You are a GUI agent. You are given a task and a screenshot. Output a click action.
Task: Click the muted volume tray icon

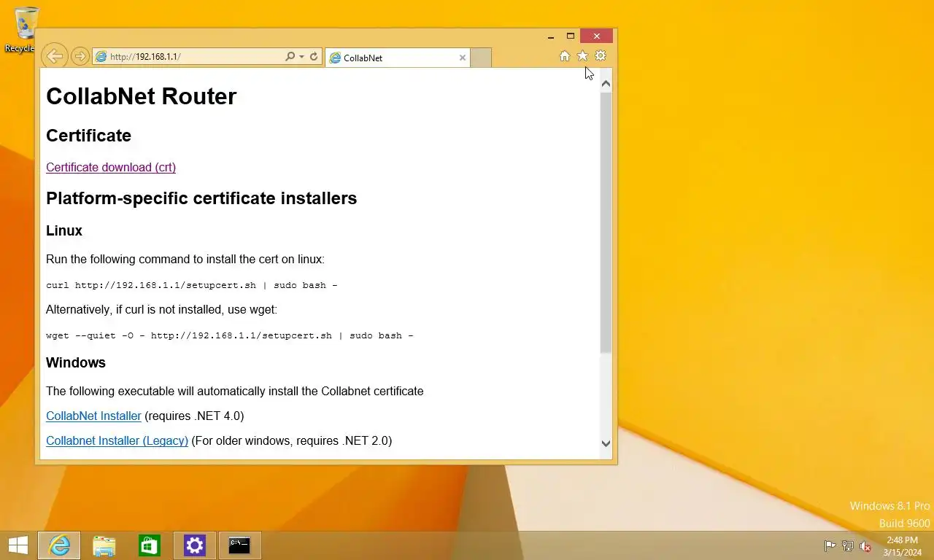point(865,546)
